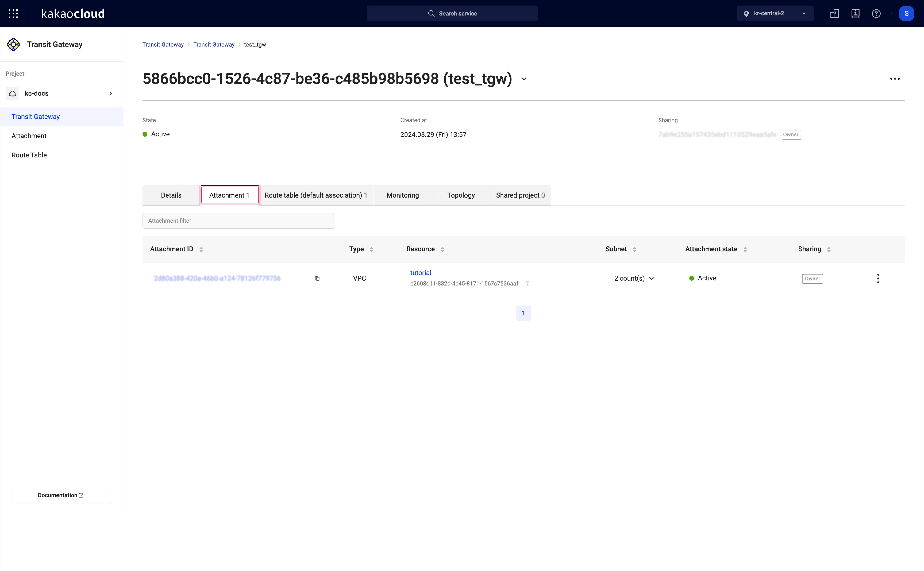Select the Attachment 1 tab
Screen dimensions: 924x571
click(x=229, y=195)
